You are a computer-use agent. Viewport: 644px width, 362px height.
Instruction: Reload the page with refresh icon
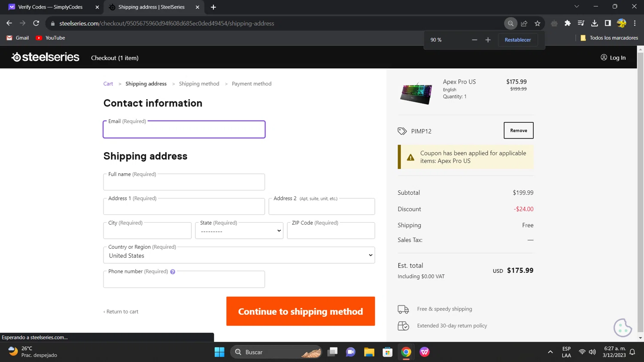point(36,24)
